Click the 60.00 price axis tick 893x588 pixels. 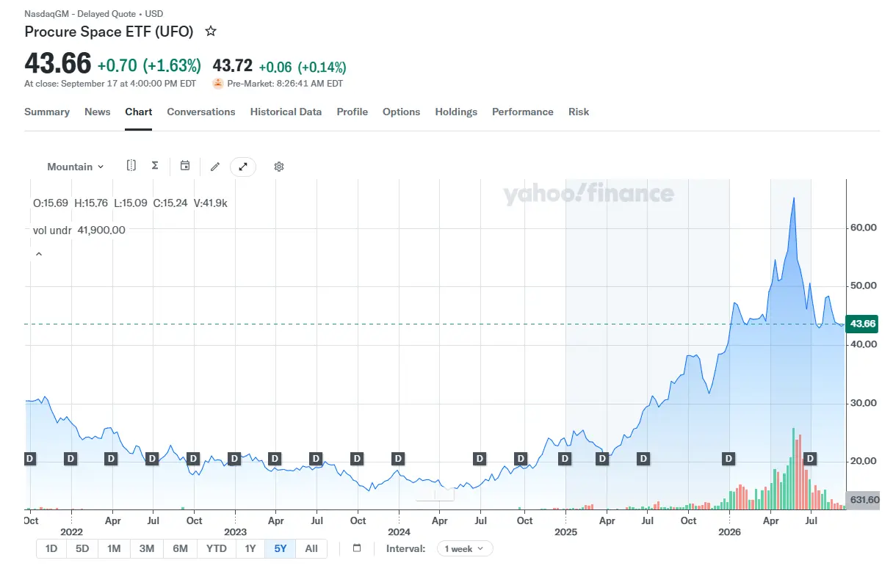(864, 228)
